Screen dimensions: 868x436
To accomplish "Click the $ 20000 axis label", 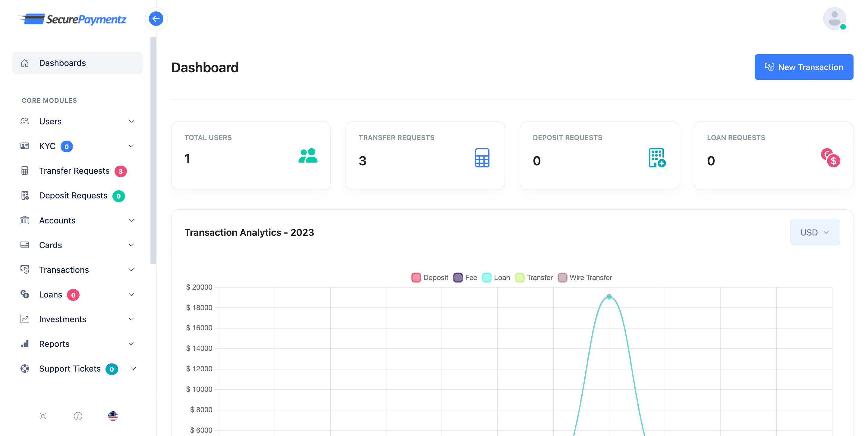I will pos(199,287).
